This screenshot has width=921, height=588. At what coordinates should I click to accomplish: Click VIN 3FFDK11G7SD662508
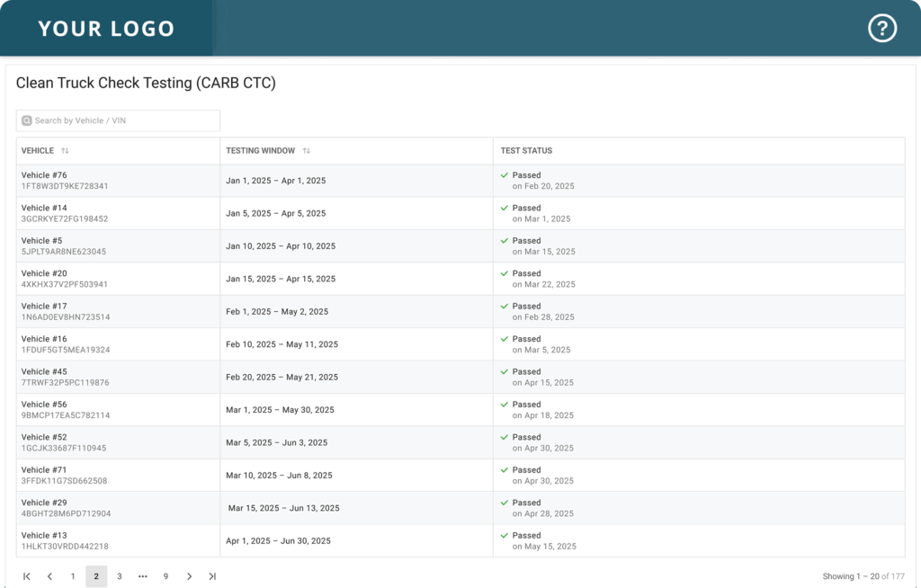click(x=65, y=480)
